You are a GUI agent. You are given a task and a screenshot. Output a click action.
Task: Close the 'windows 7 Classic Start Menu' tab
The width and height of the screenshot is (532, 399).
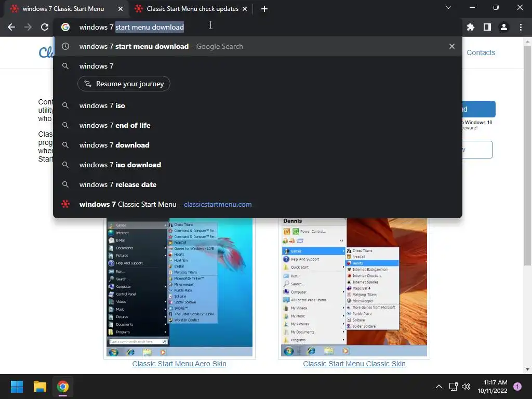click(121, 9)
